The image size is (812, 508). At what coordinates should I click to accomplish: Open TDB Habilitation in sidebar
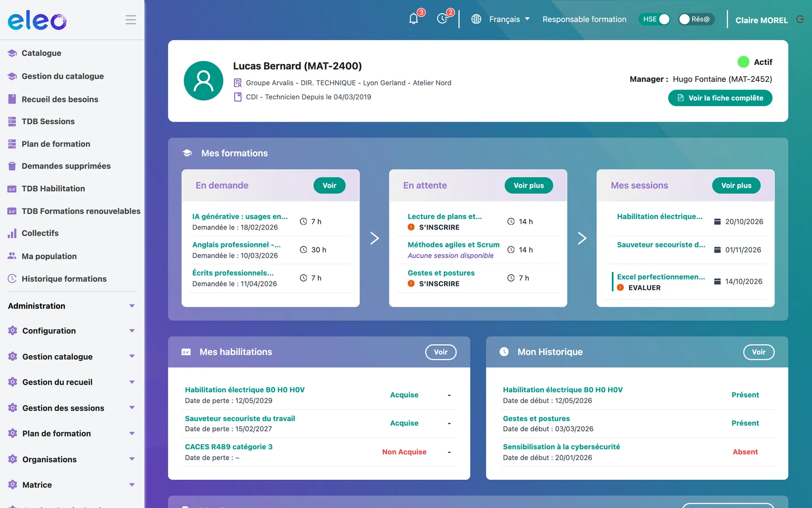53,189
